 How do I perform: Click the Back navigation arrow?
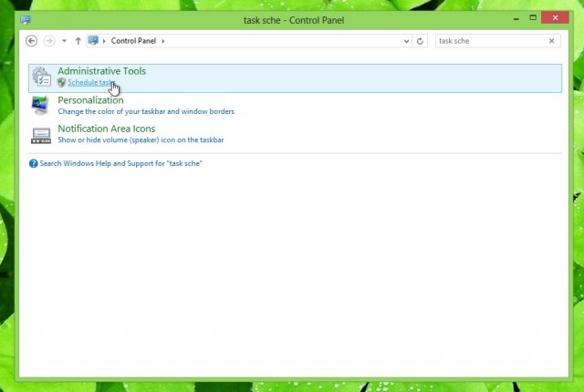[32, 41]
